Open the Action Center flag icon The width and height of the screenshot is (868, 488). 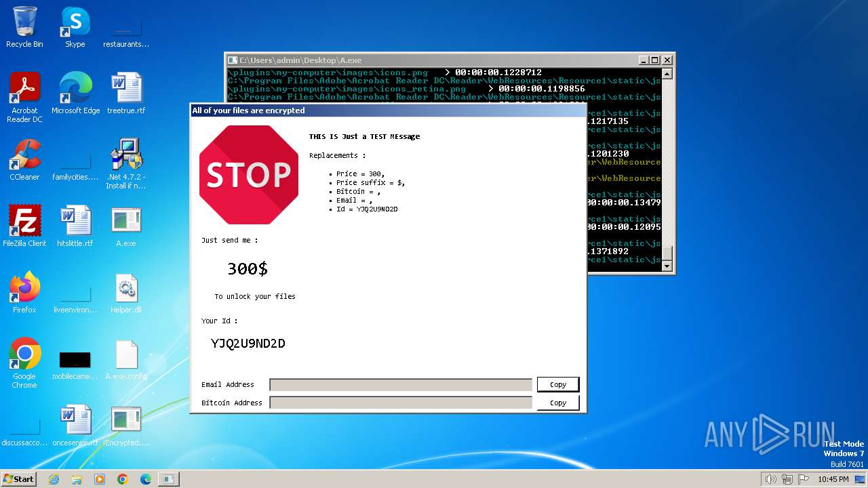804,479
